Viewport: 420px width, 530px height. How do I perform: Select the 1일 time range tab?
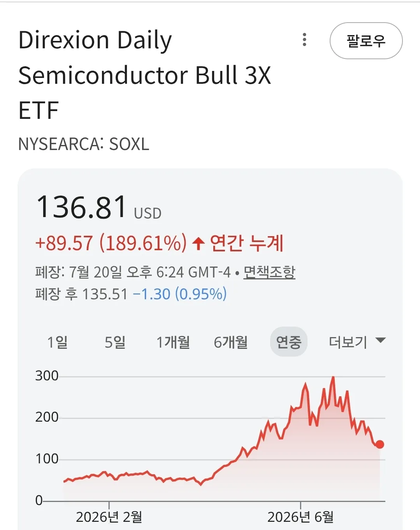pos(58,342)
